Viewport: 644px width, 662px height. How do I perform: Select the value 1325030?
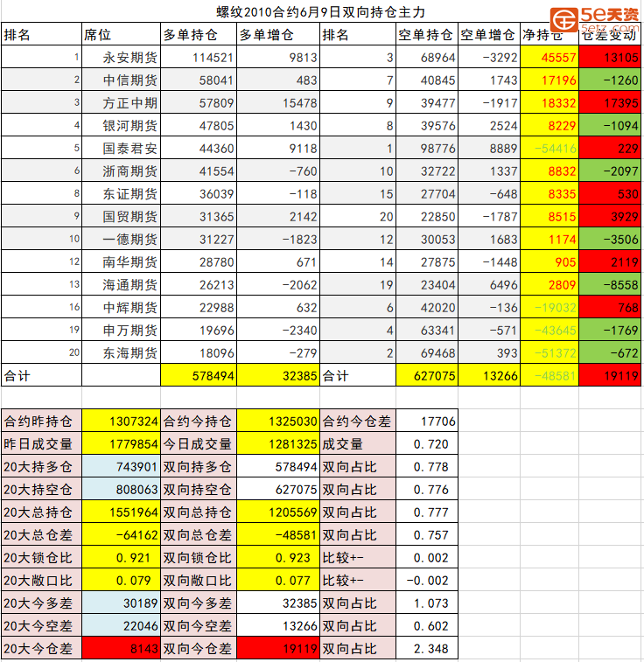tap(278, 421)
